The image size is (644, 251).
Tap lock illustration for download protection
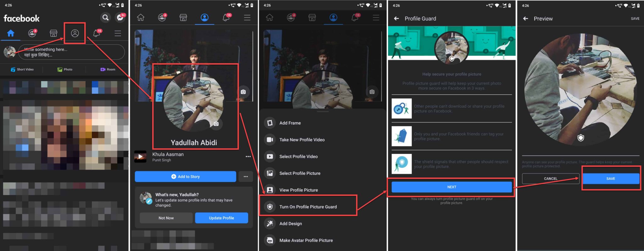(402, 108)
